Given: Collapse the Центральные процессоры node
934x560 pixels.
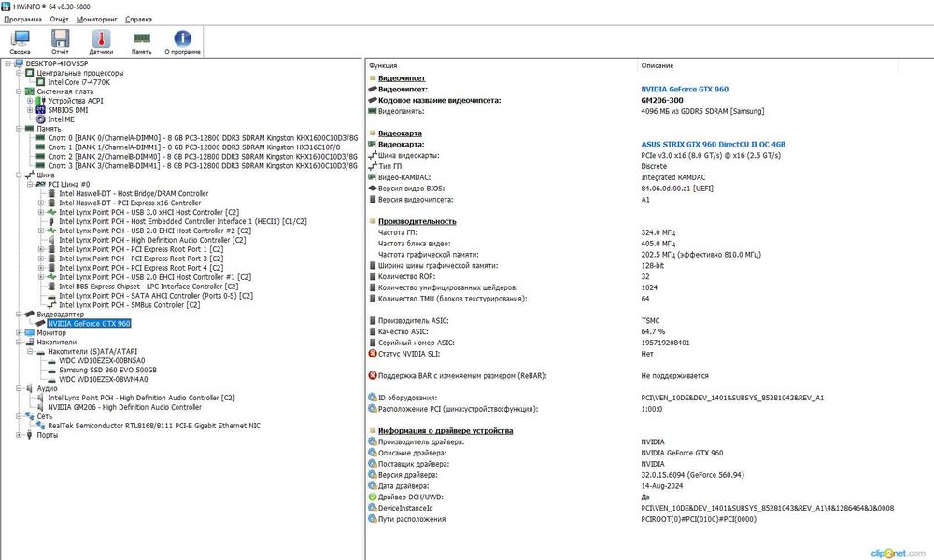Looking at the screenshot, I should [x=19, y=73].
